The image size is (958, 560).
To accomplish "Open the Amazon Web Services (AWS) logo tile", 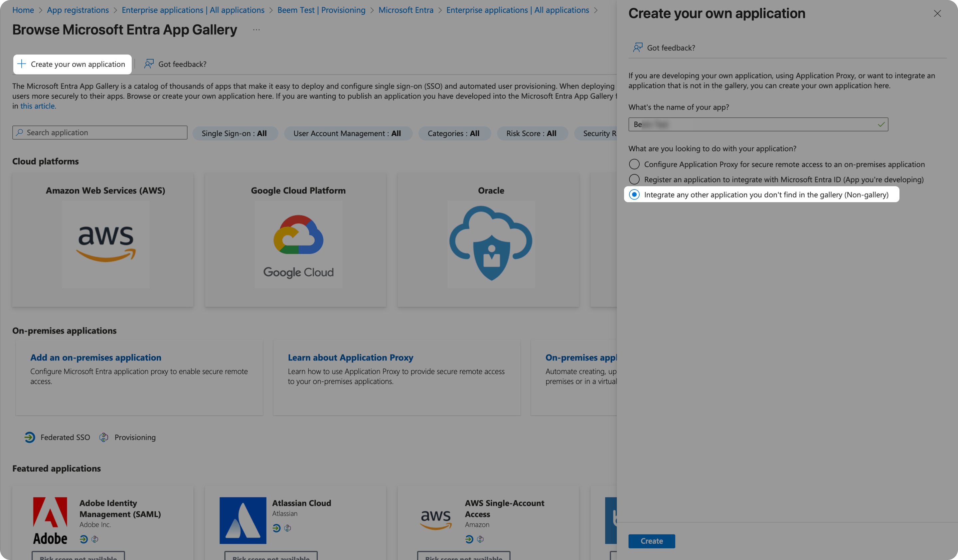I will (x=106, y=244).
